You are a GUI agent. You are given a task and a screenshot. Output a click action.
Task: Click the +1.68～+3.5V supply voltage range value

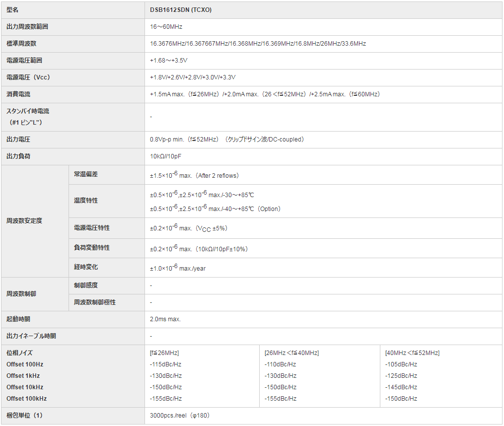coord(168,61)
